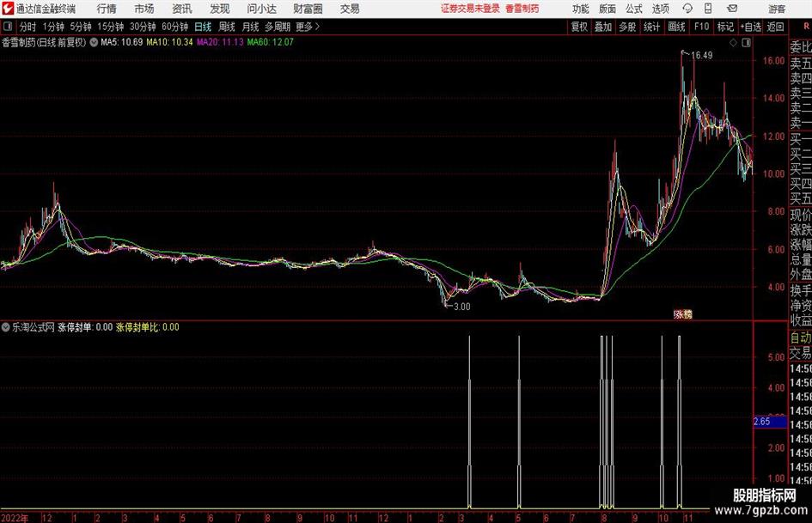Click the 返回 back button

tap(775, 27)
